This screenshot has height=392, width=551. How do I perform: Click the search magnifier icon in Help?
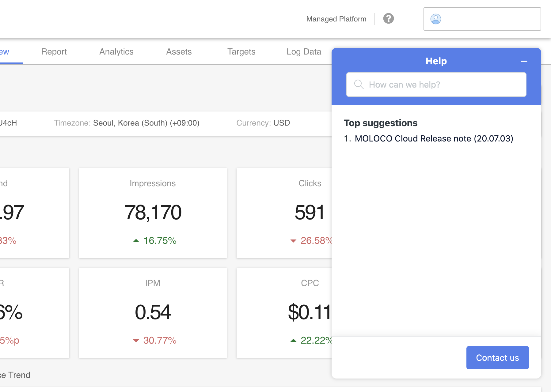pyautogui.click(x=359, y=85)
